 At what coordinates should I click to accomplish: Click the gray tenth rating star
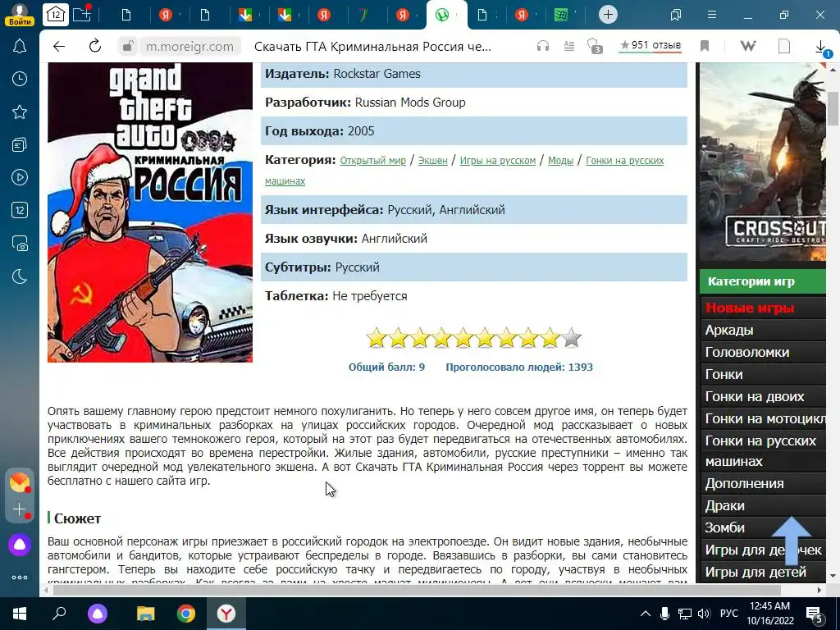[x=572, y=338]
